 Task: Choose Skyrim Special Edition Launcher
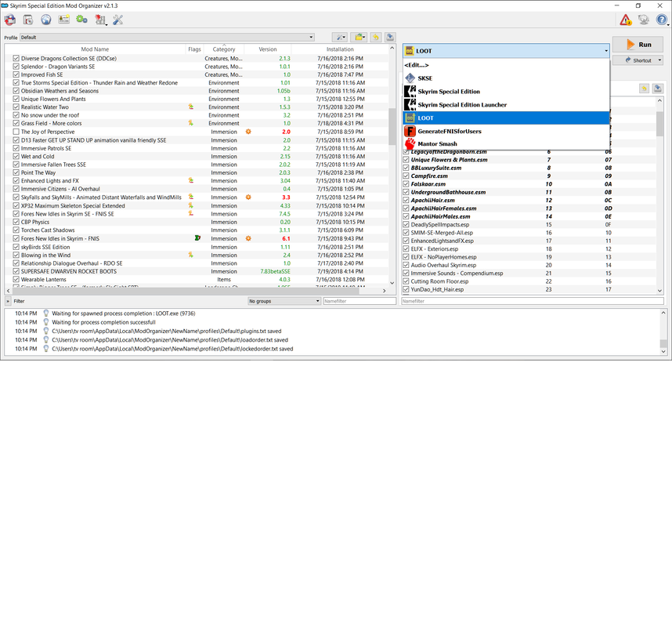(506, 105)
